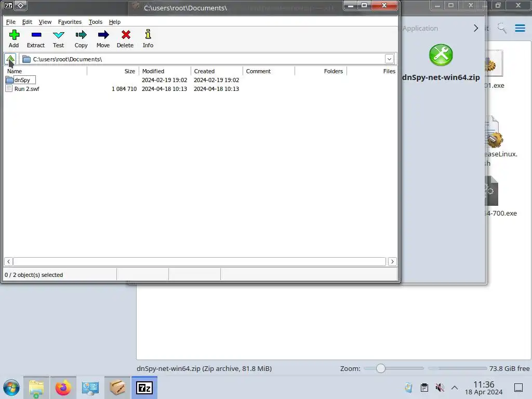Open the clipboard tray icon
The width and height of the screenshot is (532, 399).
(x=424, y=388)
